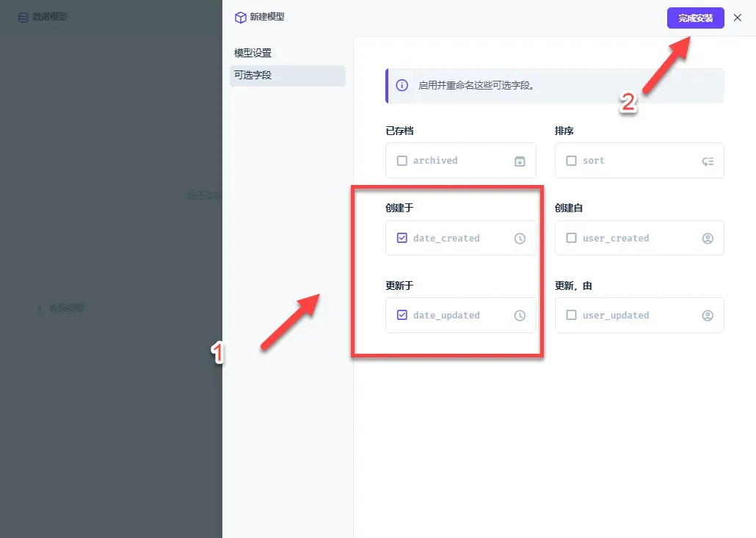
Task: Click the archive icon in archived field
Action: [520, 161]
